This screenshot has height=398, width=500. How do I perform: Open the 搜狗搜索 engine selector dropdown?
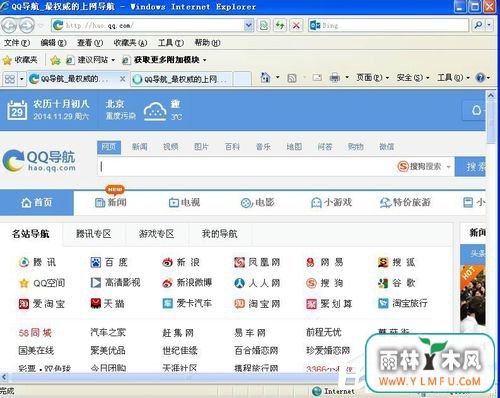tap(448, 166)
